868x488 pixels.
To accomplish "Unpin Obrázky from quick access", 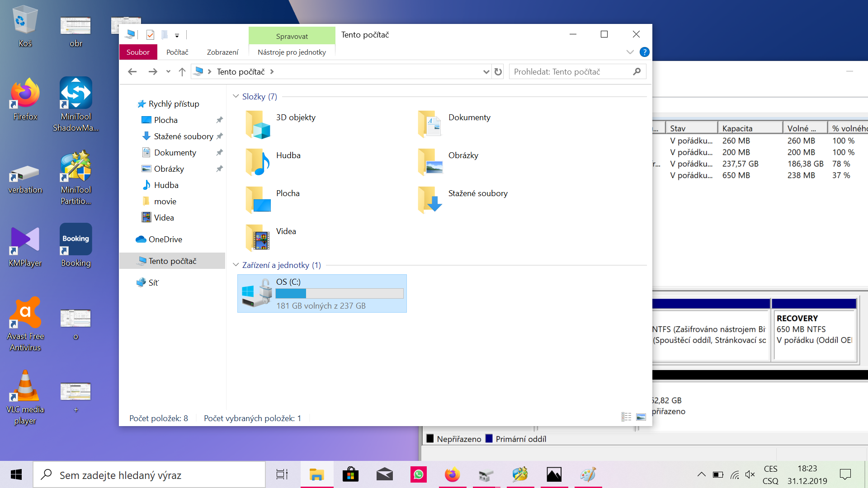I will 219,169.
